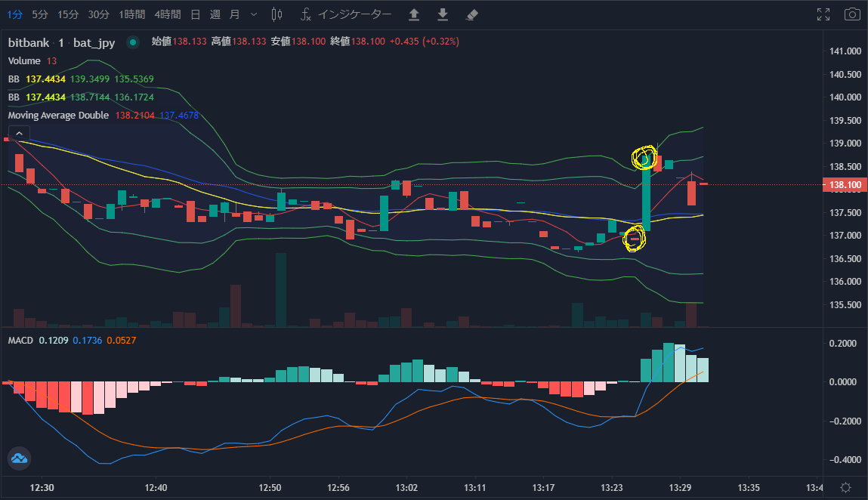868x500 pixels.
Task: Open the インジケーター indicators menu
Action: (345, 14)
